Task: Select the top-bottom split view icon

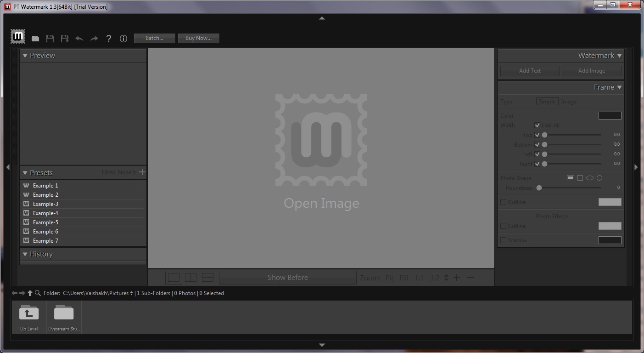Action: click(207, 278)
